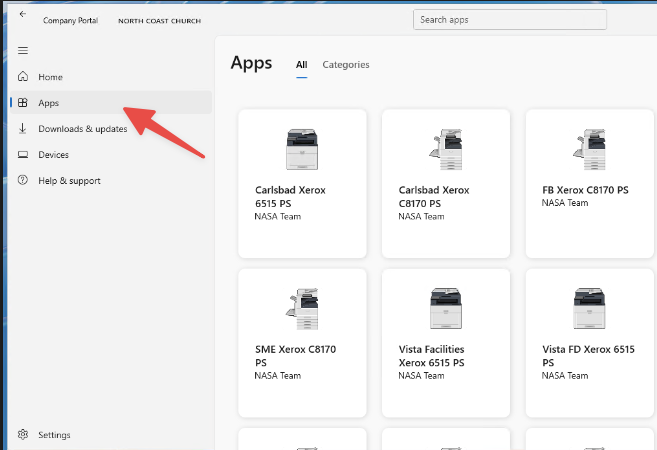657x450 pixels.
Task: Go to the Devices page
Action: click(x=53, y=155)
